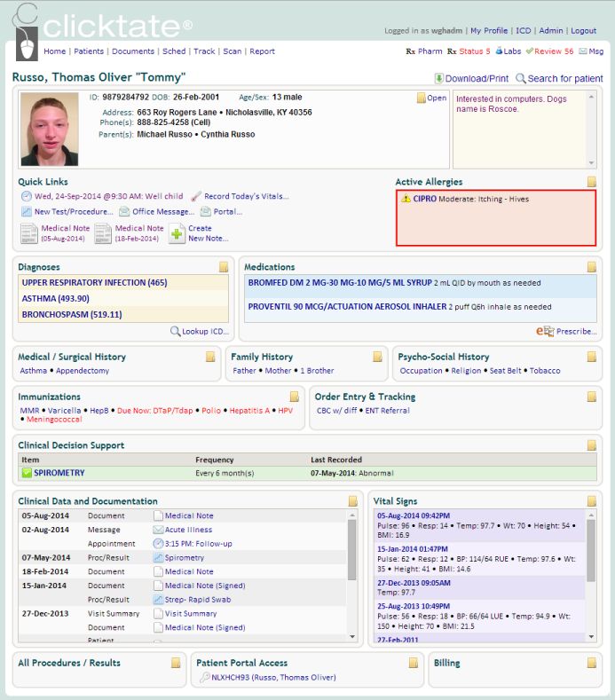Viewport: 615px width, 700px height.
Task: Open the Patient Portal Access folder icon
Action: click(x=414, y=663)
